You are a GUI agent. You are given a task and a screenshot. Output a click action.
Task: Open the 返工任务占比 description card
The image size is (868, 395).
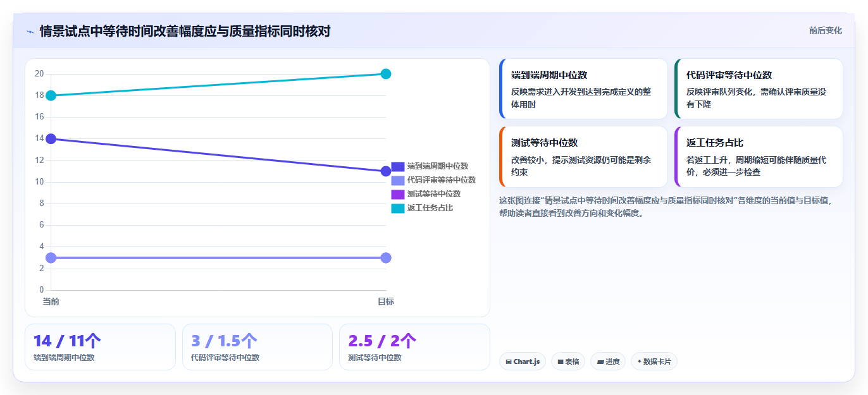pyautogui.click(x=759, y=157)
